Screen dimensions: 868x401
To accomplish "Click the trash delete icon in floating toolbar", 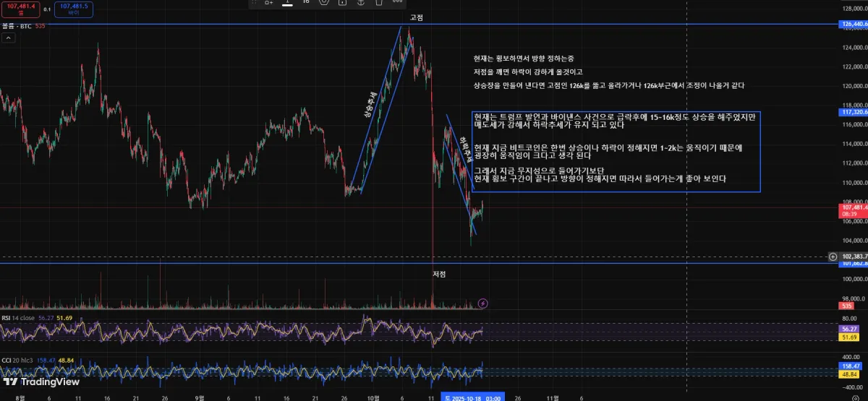I will tap(379, 2).
